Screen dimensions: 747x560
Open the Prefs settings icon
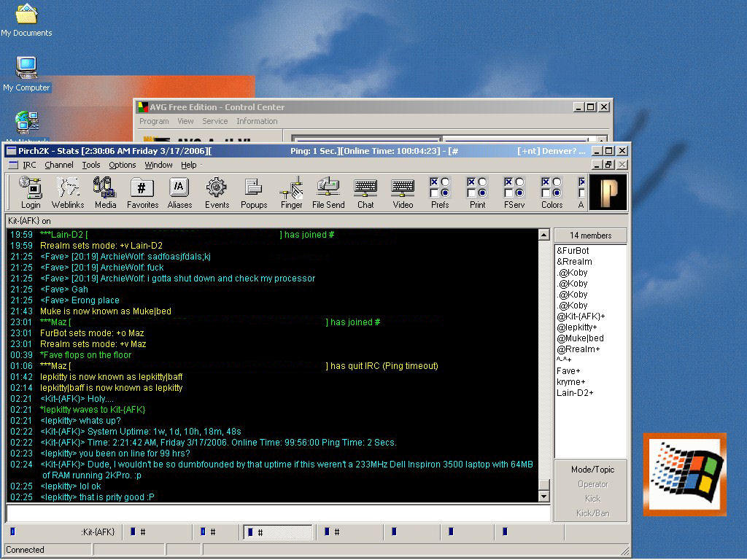440,193
